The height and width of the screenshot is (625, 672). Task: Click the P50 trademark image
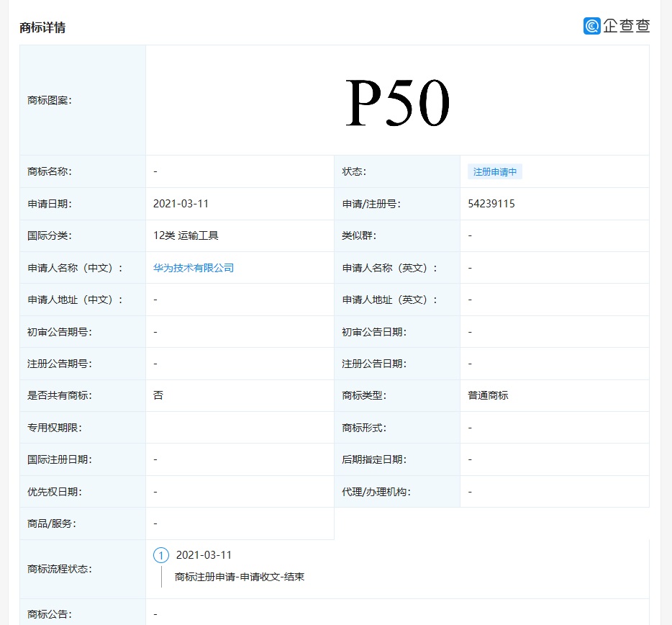(x=397, y=102)
